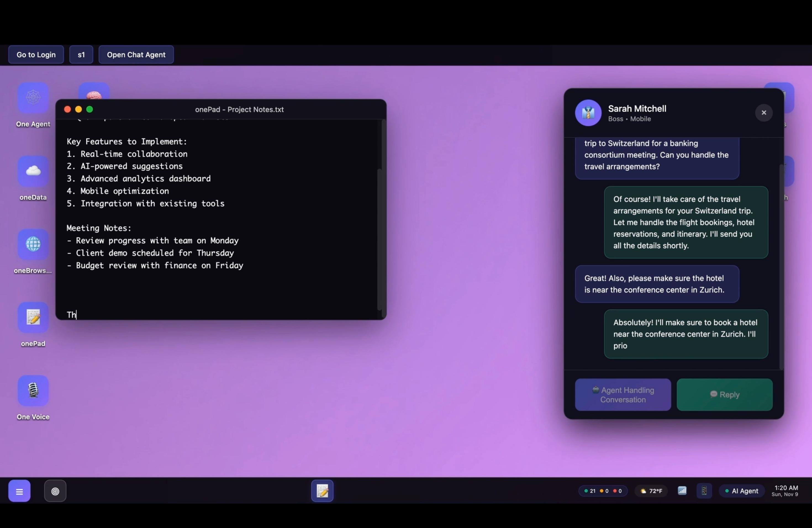Image resolution: width=812 pixels, height=528 pixels.
Task: Open the phone icon in system tray
Action: (x=704, y=491)
